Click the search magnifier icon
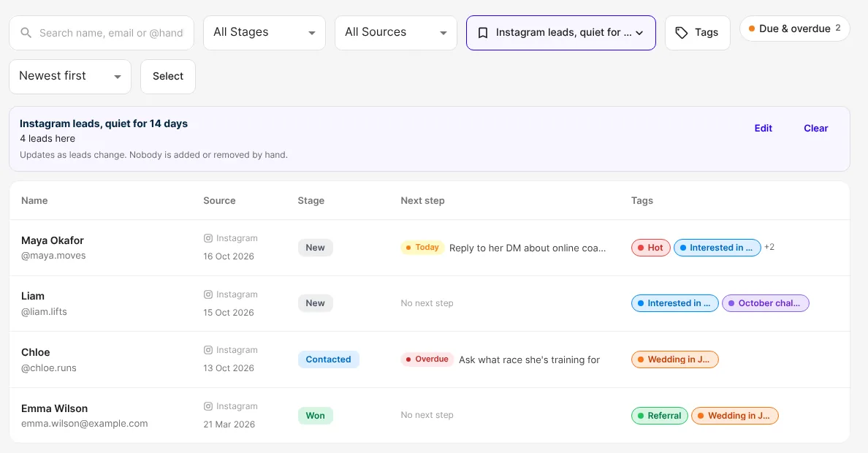The image size is (868, 453). (x=26, y=33)
